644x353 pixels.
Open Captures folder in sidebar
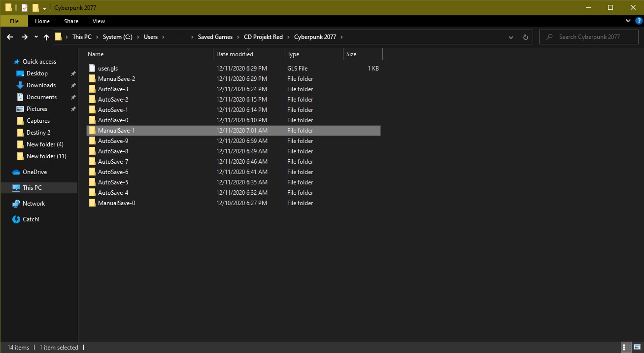38,121
